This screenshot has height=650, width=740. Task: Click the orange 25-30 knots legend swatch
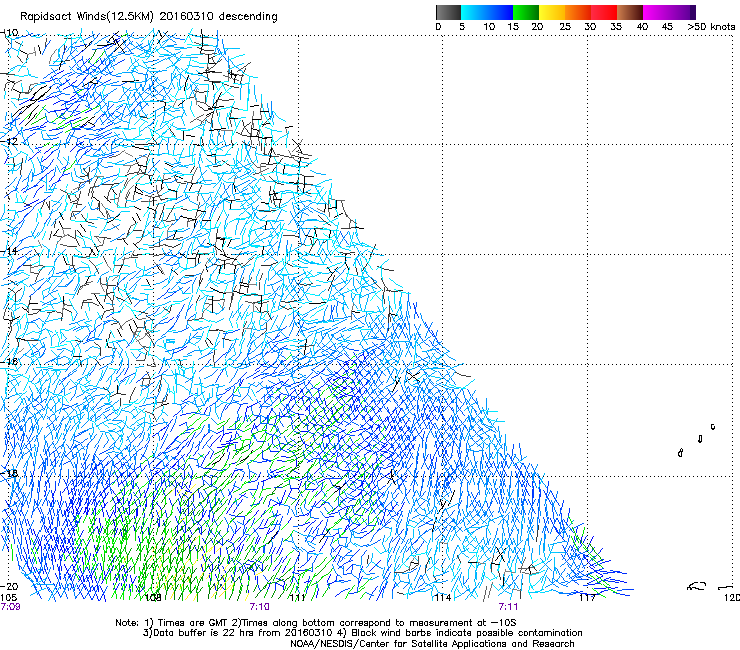pos(578,12)
